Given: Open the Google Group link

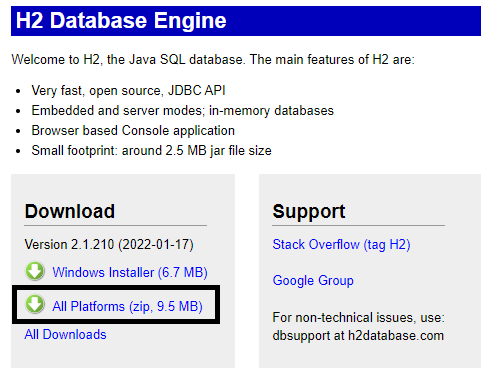Looking at the screenshot, I should [313, 280].
